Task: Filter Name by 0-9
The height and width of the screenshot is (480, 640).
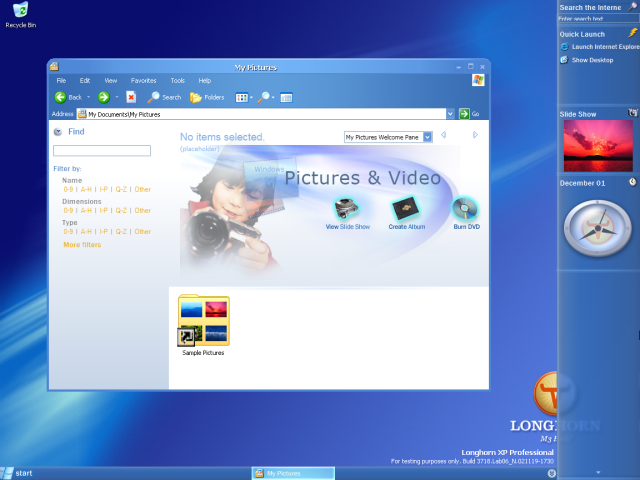Action: [68, 189]
